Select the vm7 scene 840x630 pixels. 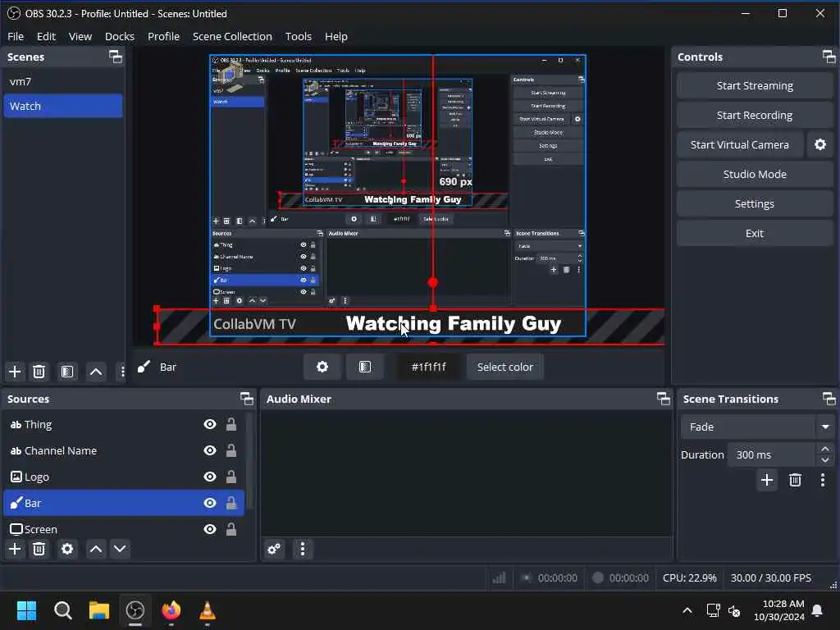click(63, 81)
